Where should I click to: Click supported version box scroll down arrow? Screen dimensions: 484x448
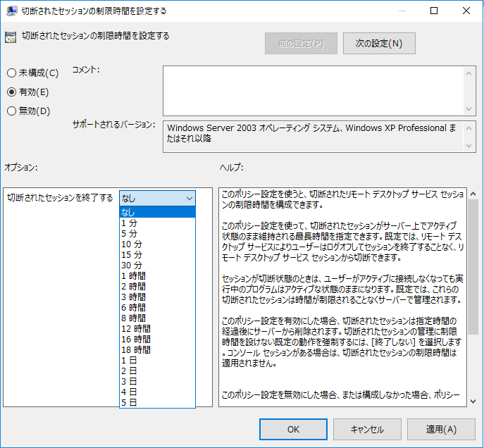[x=469, y=145]
